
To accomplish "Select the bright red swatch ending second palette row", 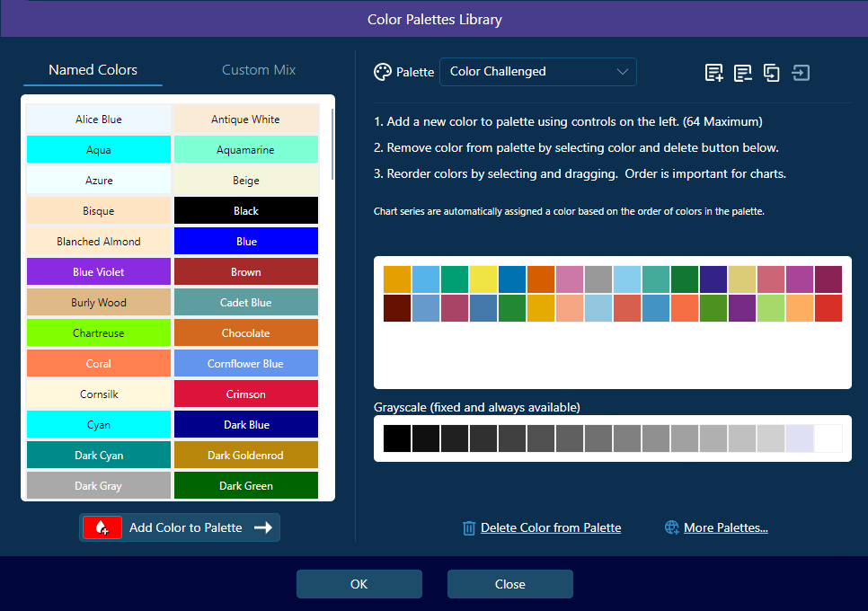I will click(828, 307).
